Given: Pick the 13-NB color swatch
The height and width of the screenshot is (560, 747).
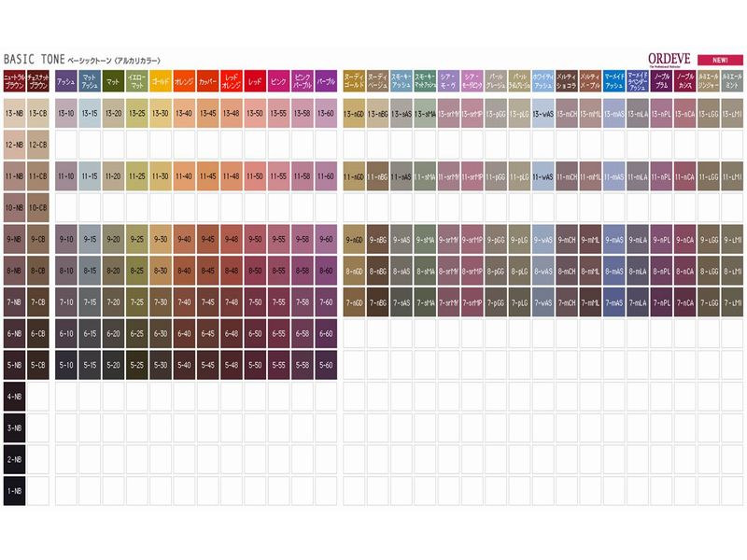Looking at the screenshot, I should 14,113.
